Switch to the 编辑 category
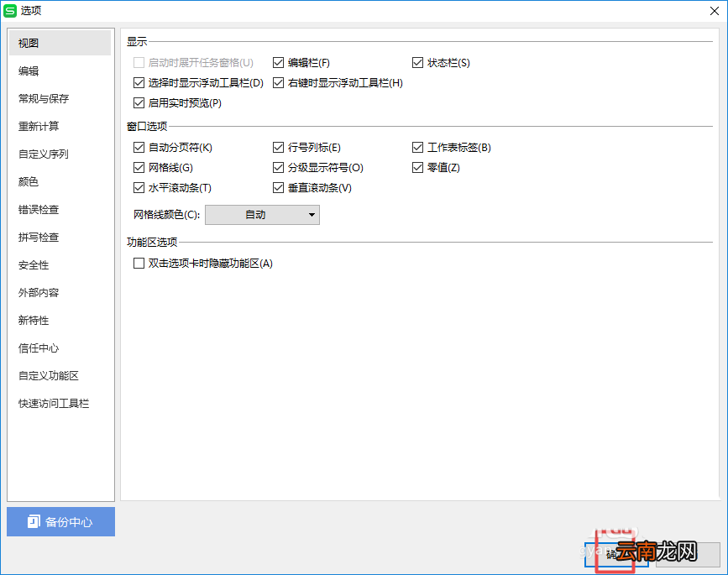Viewport: 728px width, 575px height. click(x=60, y=71)
